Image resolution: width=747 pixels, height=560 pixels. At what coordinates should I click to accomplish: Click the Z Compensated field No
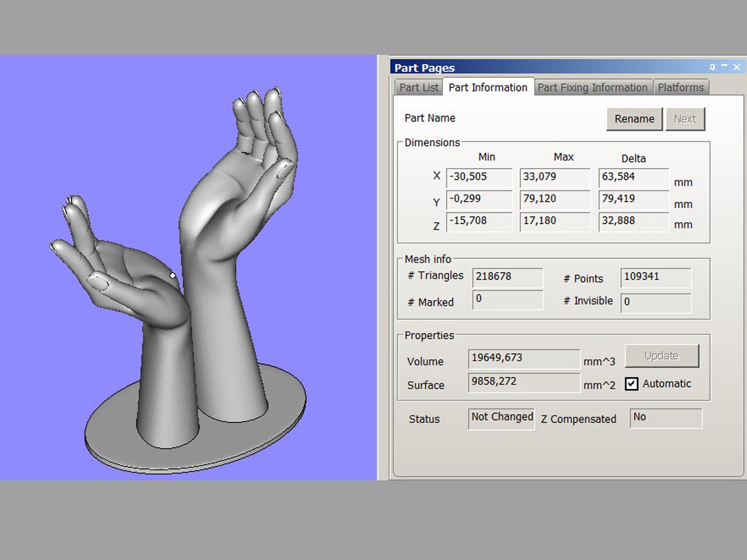coord(666,418)
